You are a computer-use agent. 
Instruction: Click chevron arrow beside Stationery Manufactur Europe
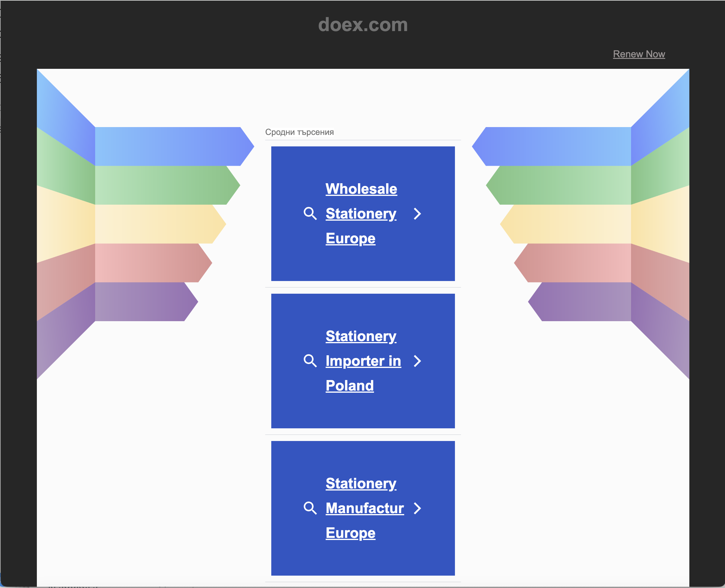coord(417,508)
